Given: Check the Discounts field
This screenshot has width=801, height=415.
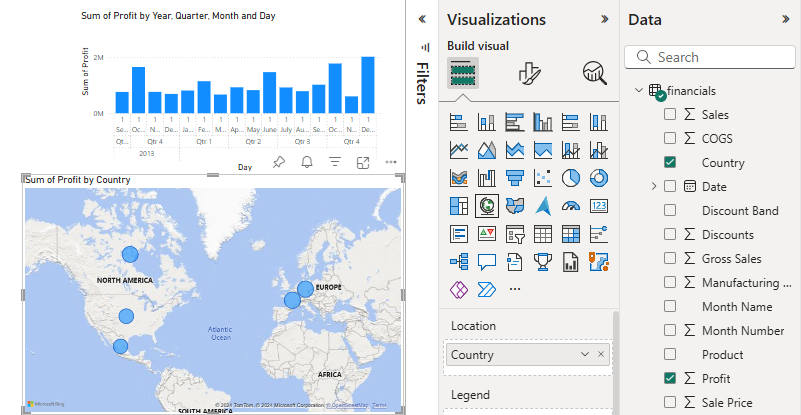Looking at the screenshot, I should point(670,234).
